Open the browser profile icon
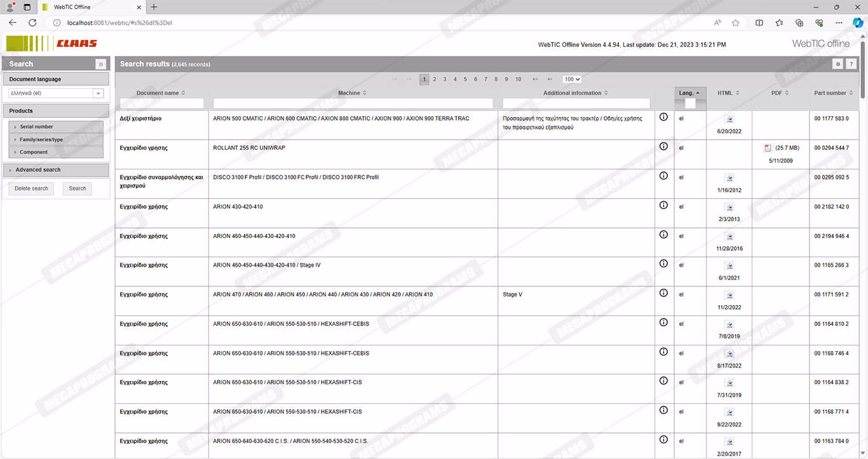This screenshot has height=459, width=868. pos(10,7)
